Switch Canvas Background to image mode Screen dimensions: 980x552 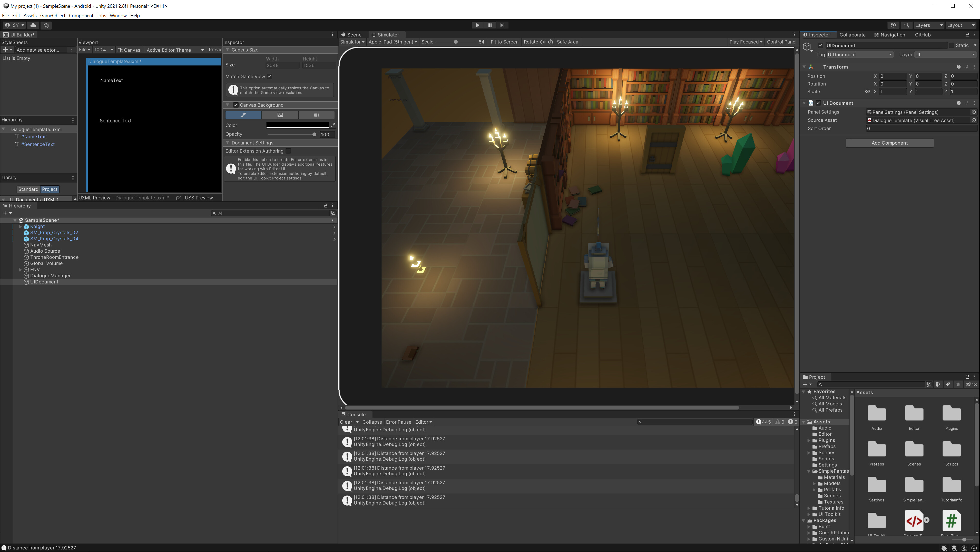tap(280, 115)
